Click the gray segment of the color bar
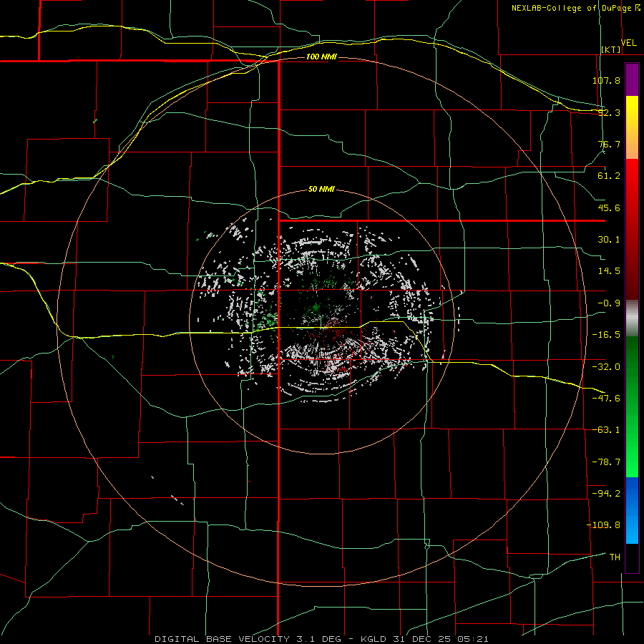 coord(632,318)
